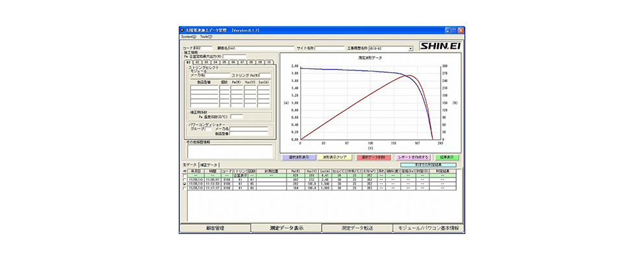Click the グループ field under パワーコンディショナー
This screenshot has width=644, height=260.
point(208,129)
